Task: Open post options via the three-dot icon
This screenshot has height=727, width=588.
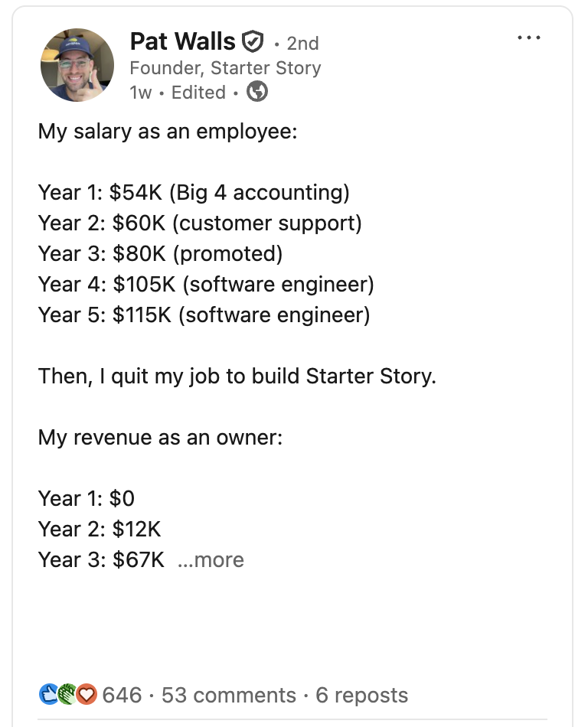Action: (530, 36)
